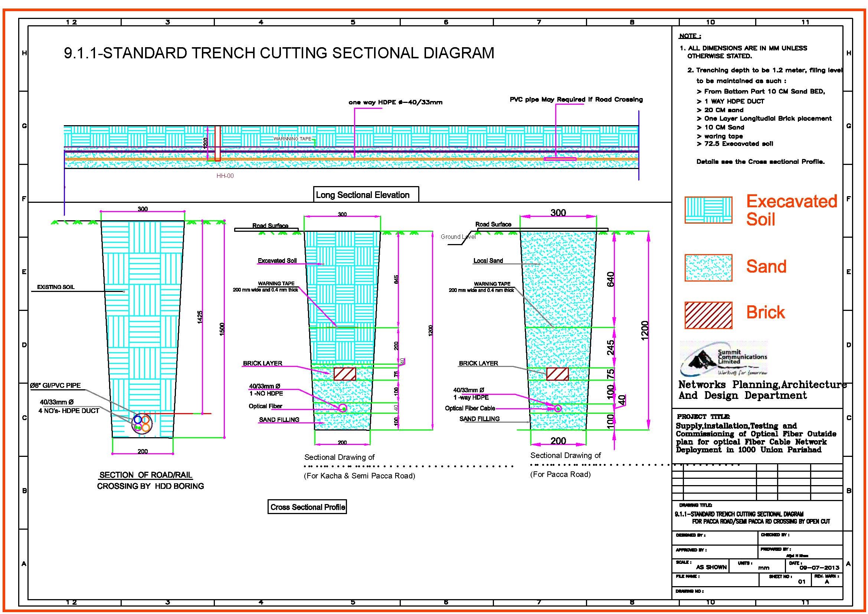
Task: Click the date field 09-07-2013
Action: [819, 568]
